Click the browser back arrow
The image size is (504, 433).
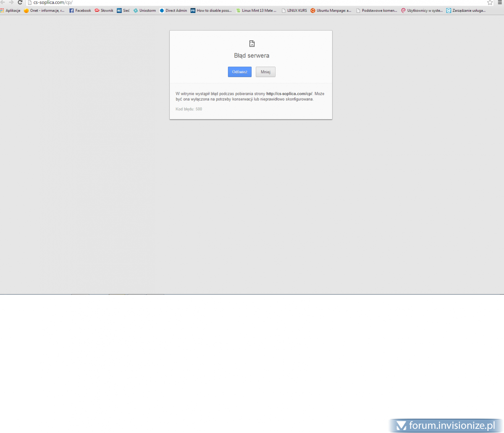(3, 3)
